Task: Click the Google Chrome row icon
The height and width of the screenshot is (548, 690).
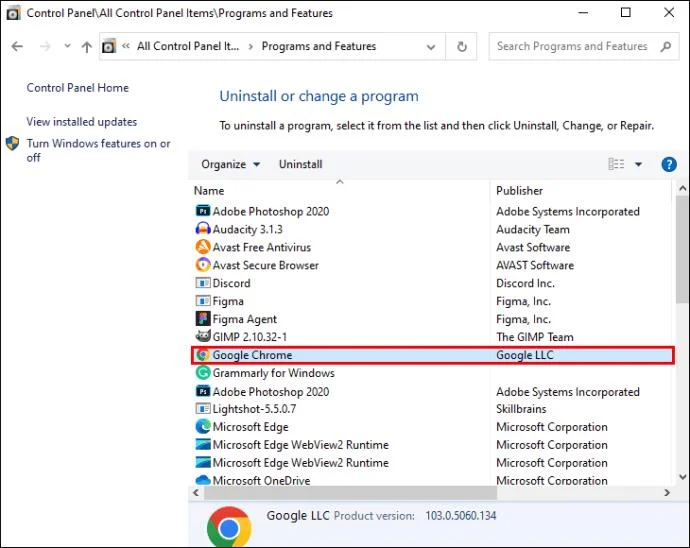Action: pos(203,355)
